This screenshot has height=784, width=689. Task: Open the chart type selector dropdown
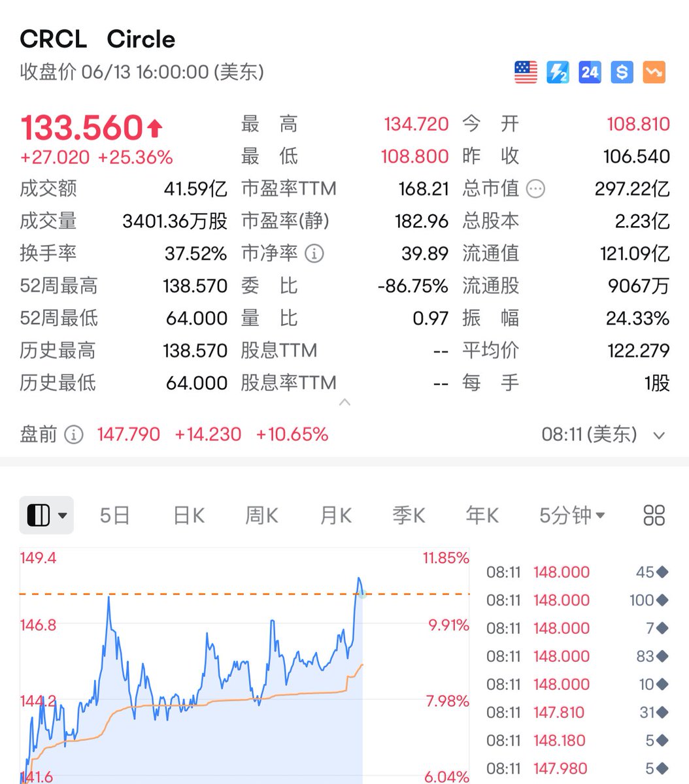(x=46, y=515)
